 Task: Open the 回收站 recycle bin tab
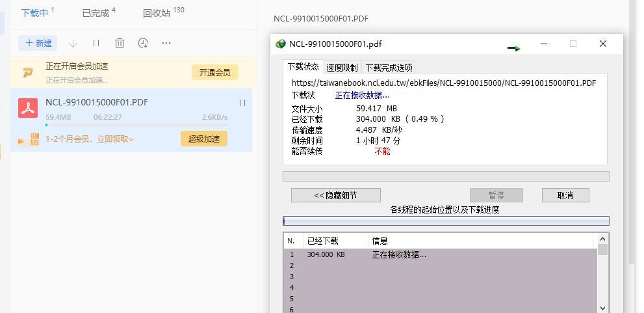(x=157, y=13)
